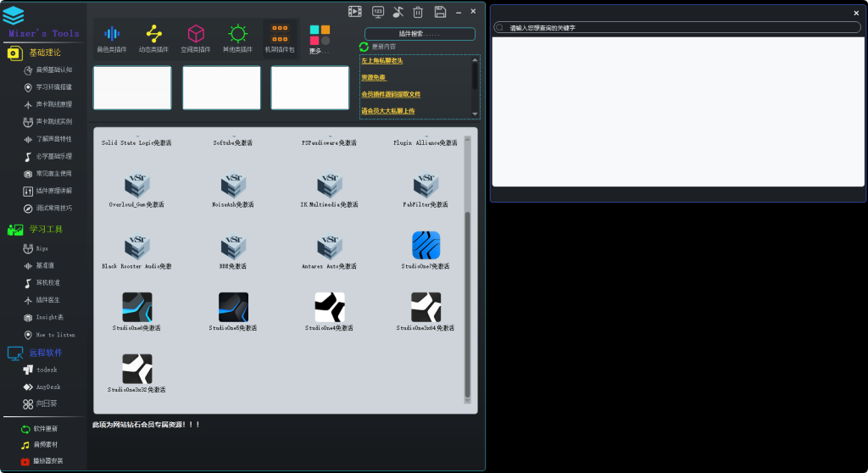Open the 更多 more categories tile

(x=320, y=40)
